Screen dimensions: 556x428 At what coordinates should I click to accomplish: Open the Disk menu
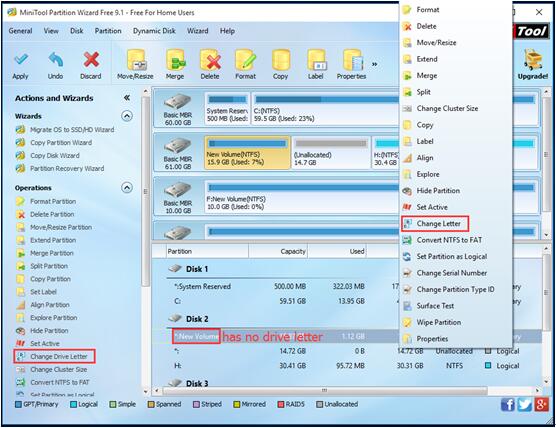pos(77,31)
